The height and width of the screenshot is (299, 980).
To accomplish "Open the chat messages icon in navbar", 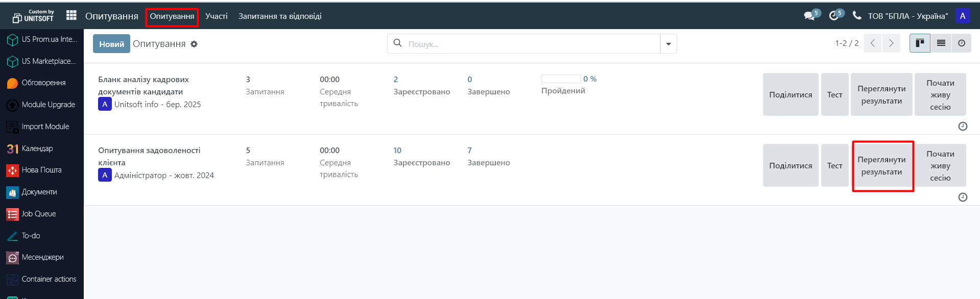I will point(809,16).
